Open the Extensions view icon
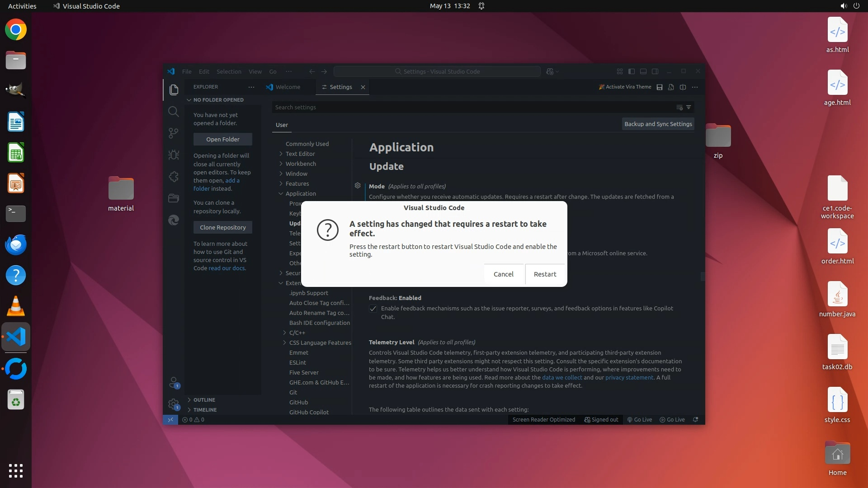Screen dimensions: 868x488 [174, 177]
